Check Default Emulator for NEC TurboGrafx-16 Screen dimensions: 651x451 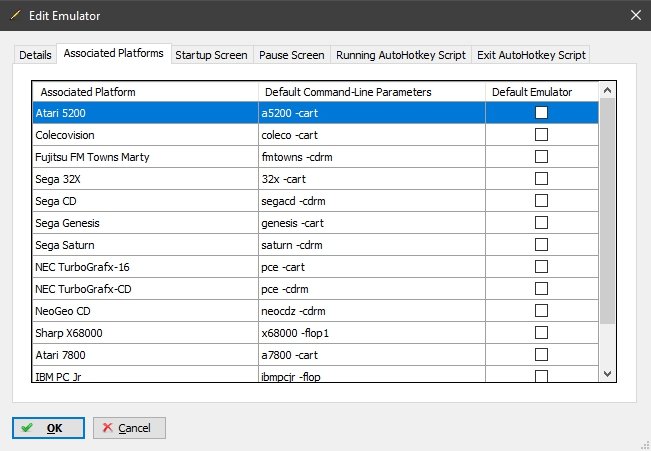(541, 267)
